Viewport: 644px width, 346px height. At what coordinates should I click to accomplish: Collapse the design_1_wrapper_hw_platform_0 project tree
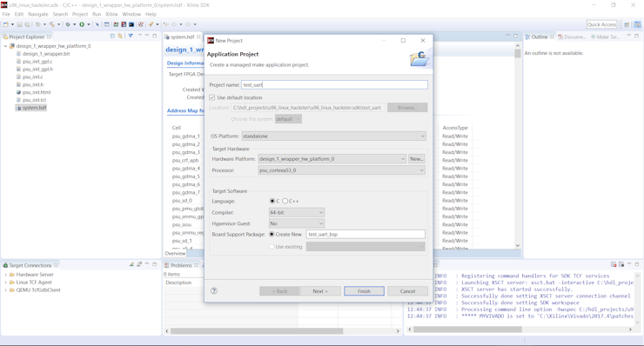tap(5, 46)
